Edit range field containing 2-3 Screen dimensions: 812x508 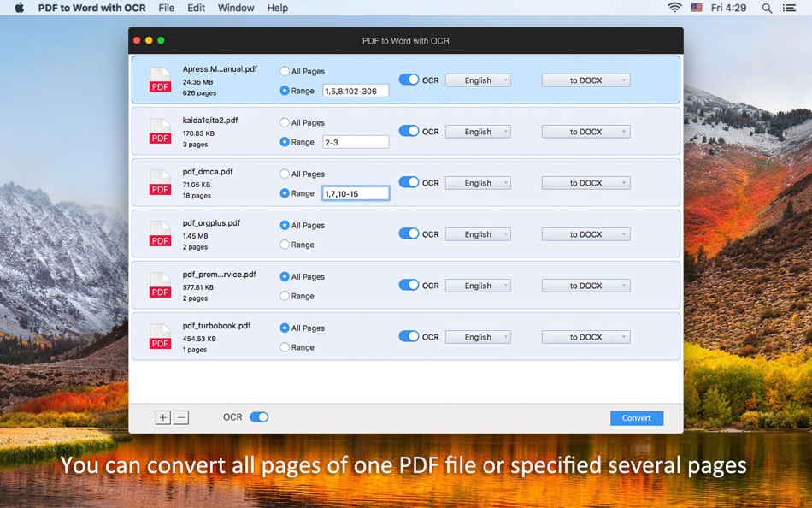click(356, 142)
